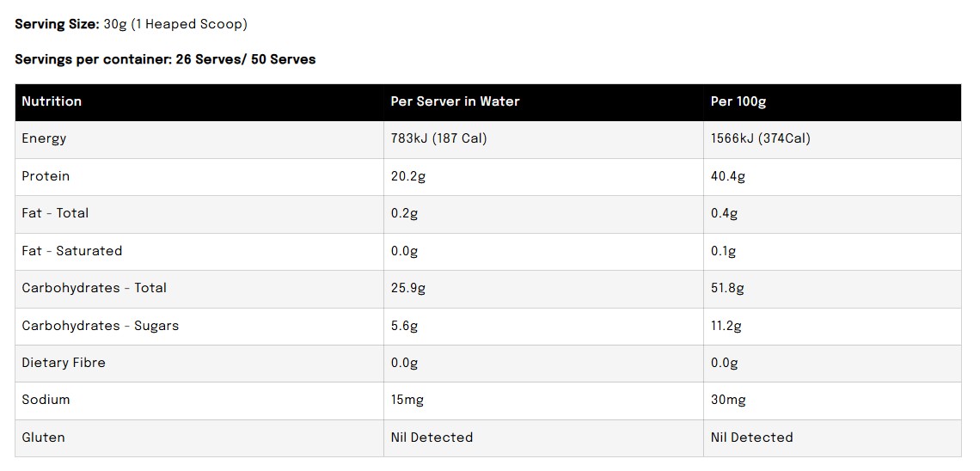980x471 pixels.
Task: Select the Servings per container line
Action: coord(165,60)
